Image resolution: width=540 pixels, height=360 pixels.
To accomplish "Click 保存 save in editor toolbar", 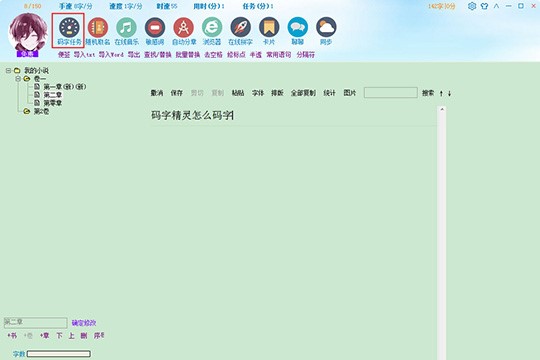I will coord(177,93).
